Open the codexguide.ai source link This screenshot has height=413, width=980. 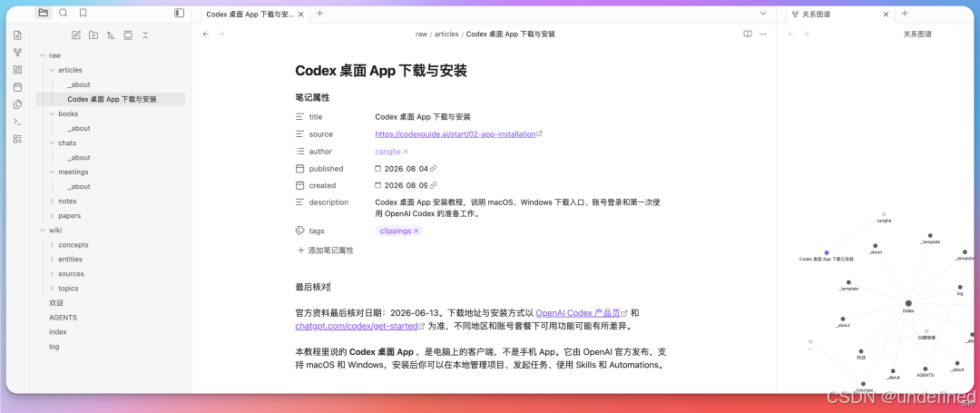455,133
